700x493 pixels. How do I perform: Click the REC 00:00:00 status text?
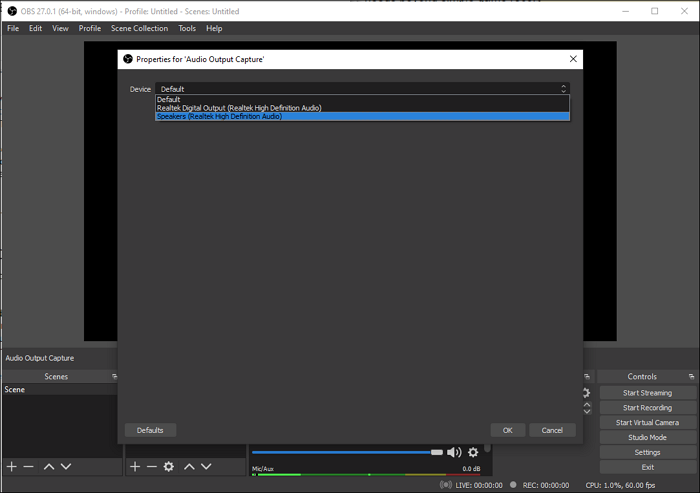[546, 485]
